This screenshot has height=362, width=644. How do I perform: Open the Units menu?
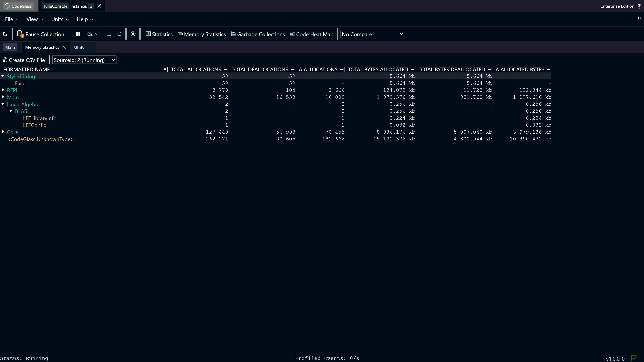coord(60,19)
